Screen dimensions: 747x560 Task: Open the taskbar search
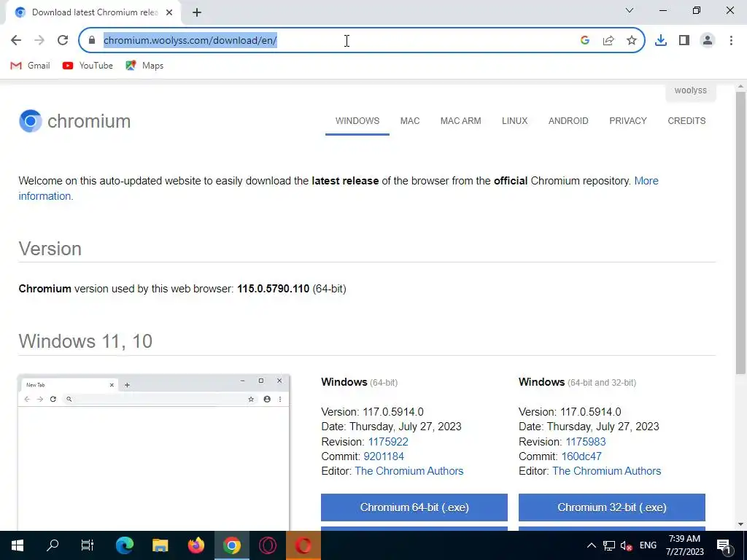click(x=53, y=545)
